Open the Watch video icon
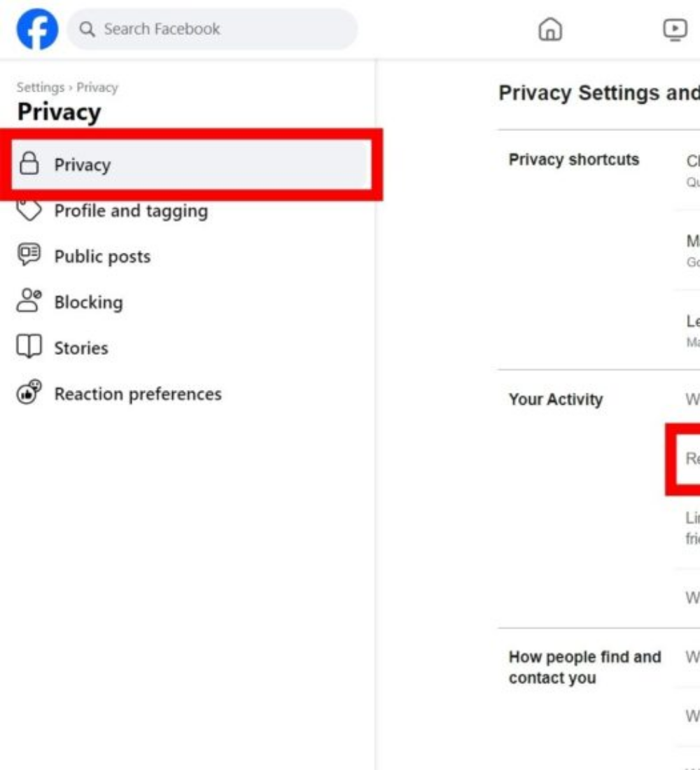Image resolution: width=700 pixels, height=770 pixels. pyautogui.click(x=675, y=29)
